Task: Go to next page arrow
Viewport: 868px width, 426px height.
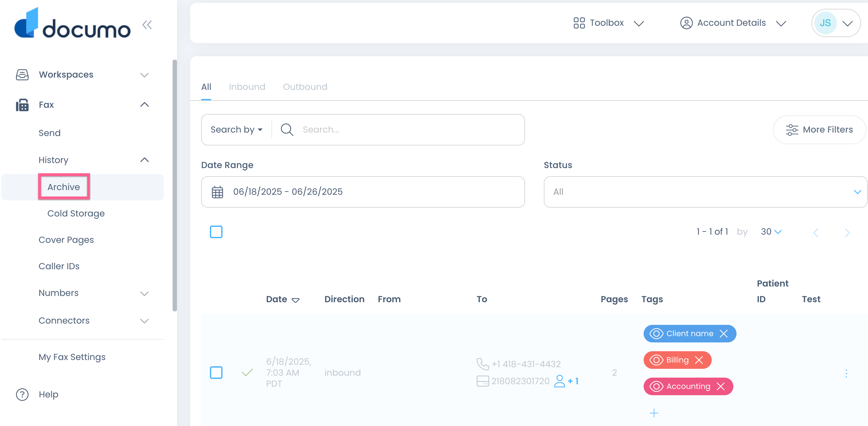Action: point(847,232)
